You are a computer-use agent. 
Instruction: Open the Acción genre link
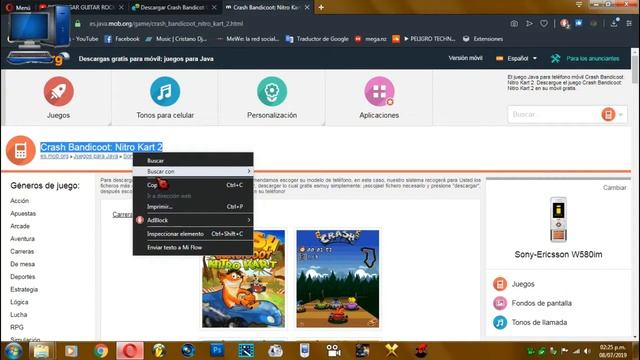pyautogui.click(x=20, y=201)
